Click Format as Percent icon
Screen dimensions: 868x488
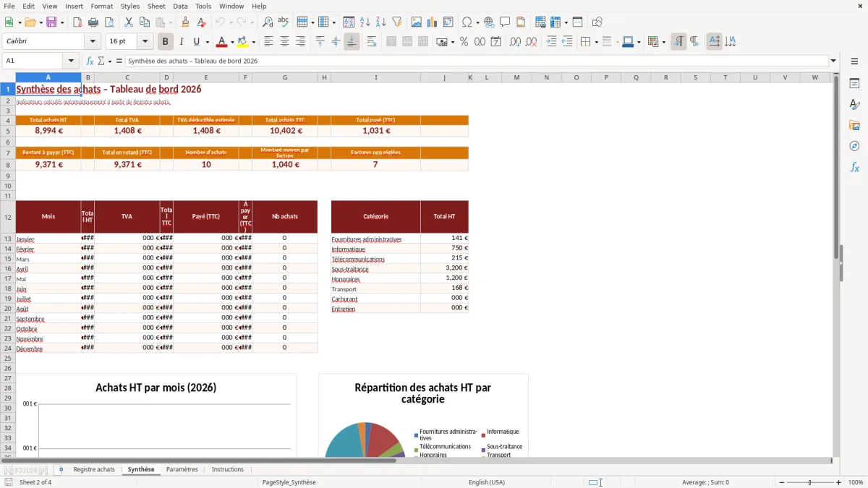[464, 42]
